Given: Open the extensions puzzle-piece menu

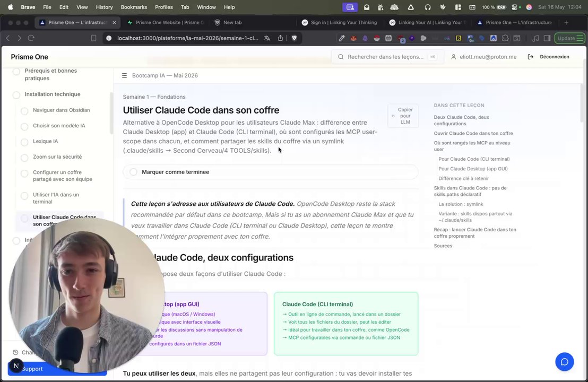Looking at the screenshot, I should [505, 38].
